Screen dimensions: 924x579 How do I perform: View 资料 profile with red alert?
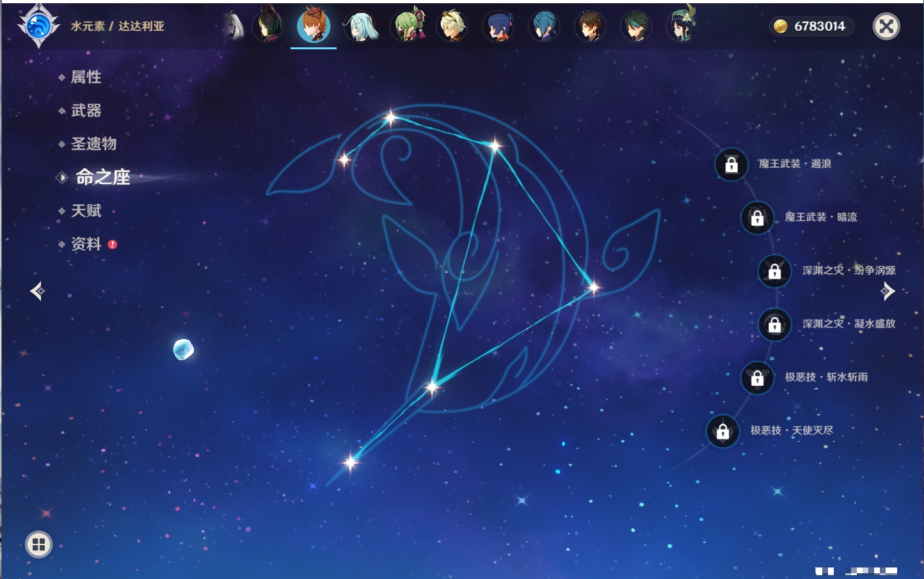(x=86, y=244)
